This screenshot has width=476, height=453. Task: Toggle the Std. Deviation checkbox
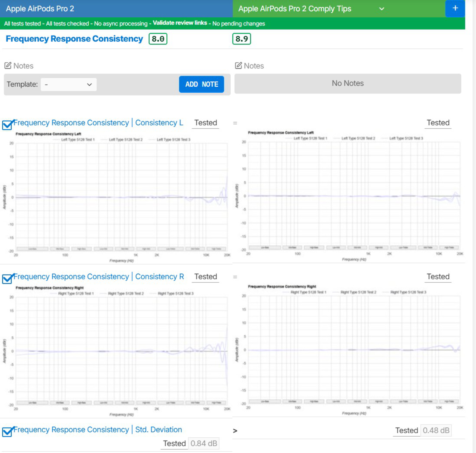pos(7,432)
